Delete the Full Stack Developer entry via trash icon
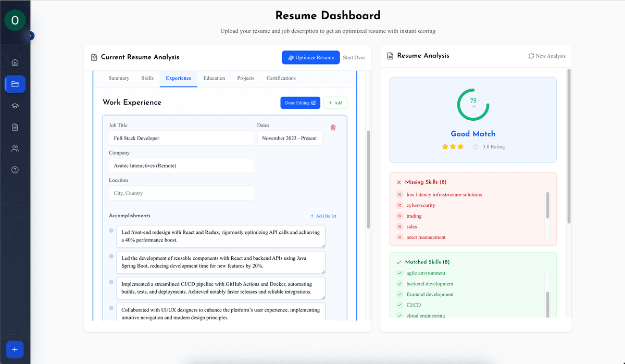Screen dimensions: 625x364 pos(333,127)
